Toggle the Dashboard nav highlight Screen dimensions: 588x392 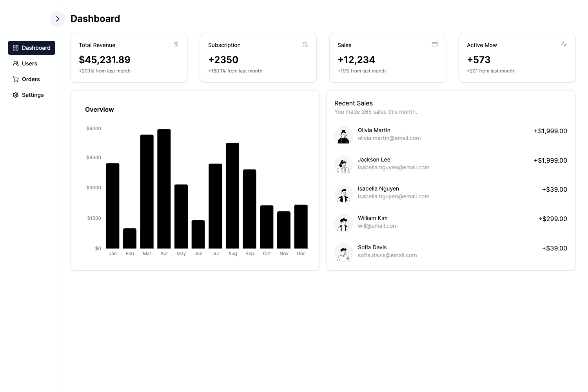pos(31,47)
